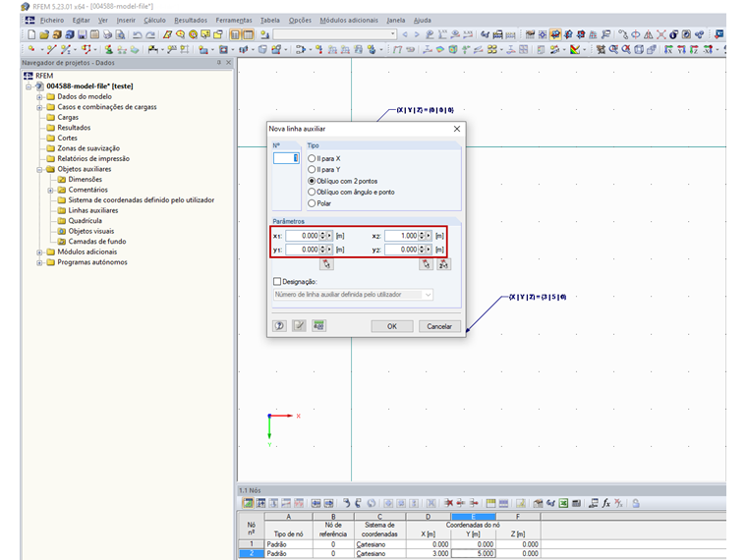Pick two points graphically icon in dialog
This screenshot has height=560, width=747.
pyautogui.click(x=443, y=264)
